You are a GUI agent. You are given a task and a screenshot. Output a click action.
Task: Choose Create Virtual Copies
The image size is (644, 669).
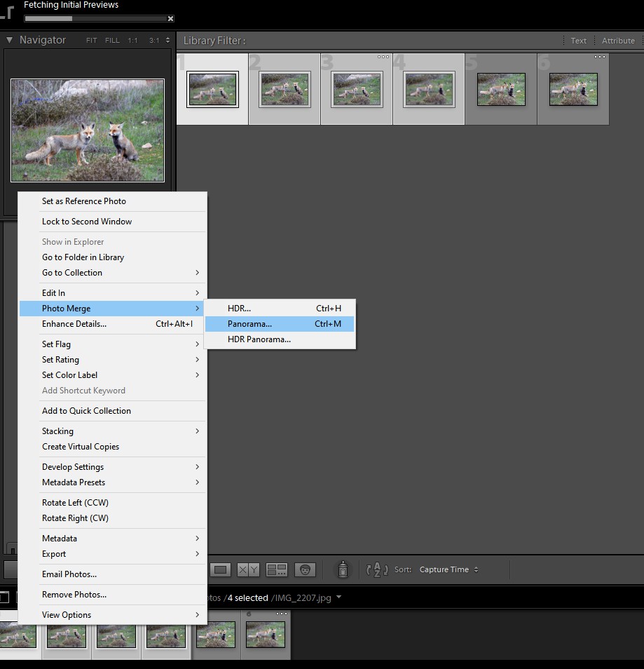(114, 447)
